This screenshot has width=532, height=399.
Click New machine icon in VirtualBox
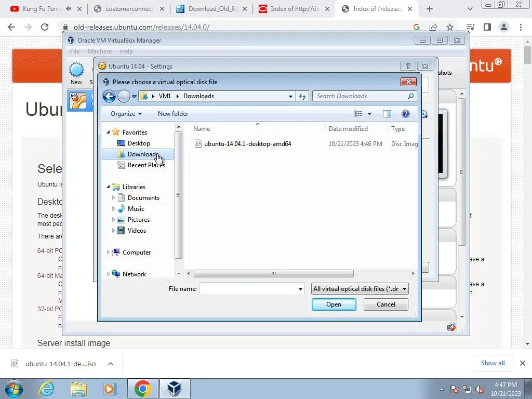[76, 73]
